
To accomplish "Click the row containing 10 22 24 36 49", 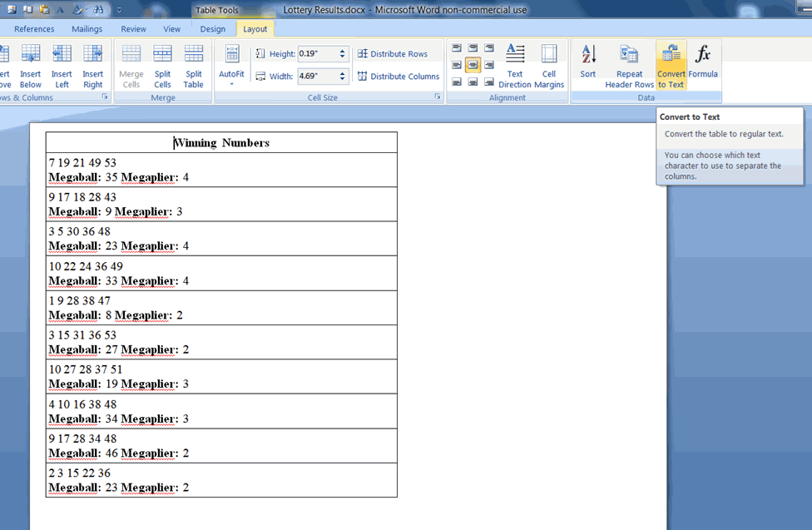I will tap(221, 273).
